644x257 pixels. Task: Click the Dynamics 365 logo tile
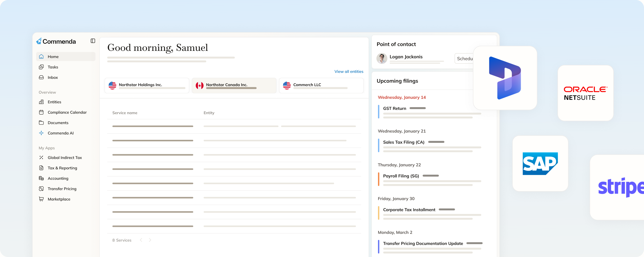tap(505, 78)
